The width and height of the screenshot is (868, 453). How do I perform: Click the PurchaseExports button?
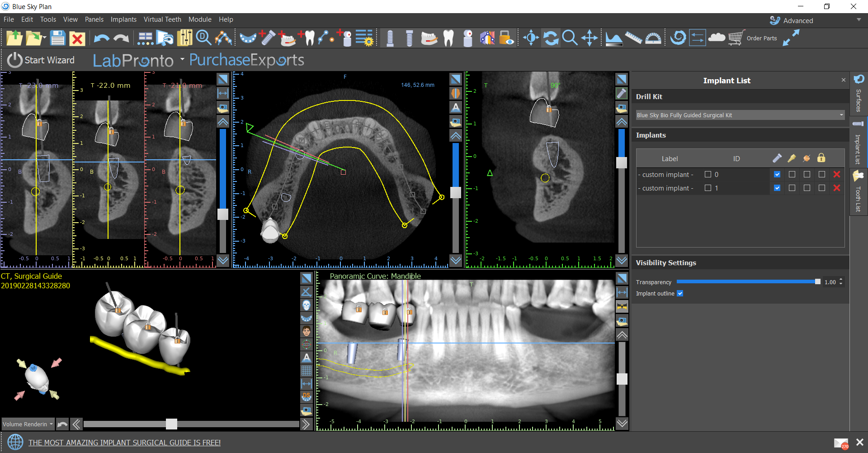246,60
